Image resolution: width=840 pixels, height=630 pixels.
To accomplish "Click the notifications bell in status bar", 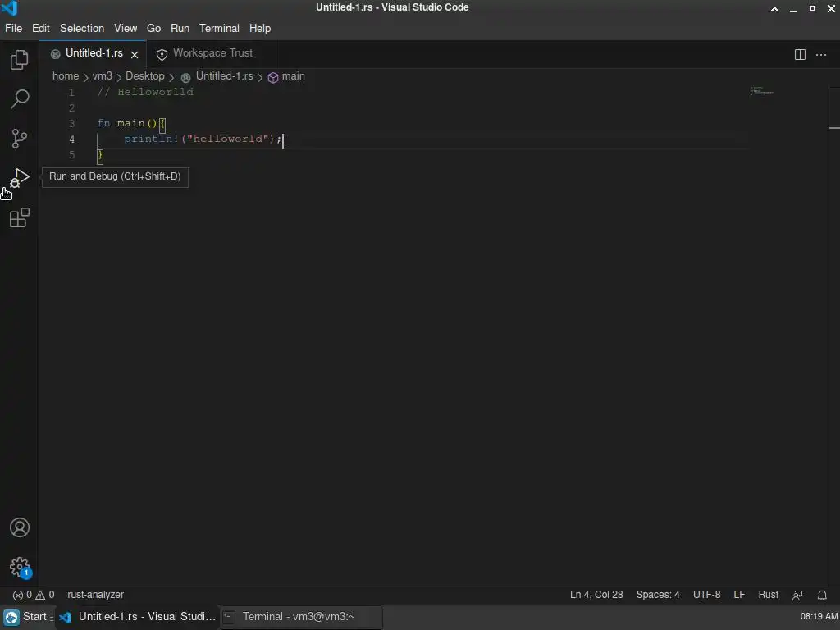I will pos(822,596).
